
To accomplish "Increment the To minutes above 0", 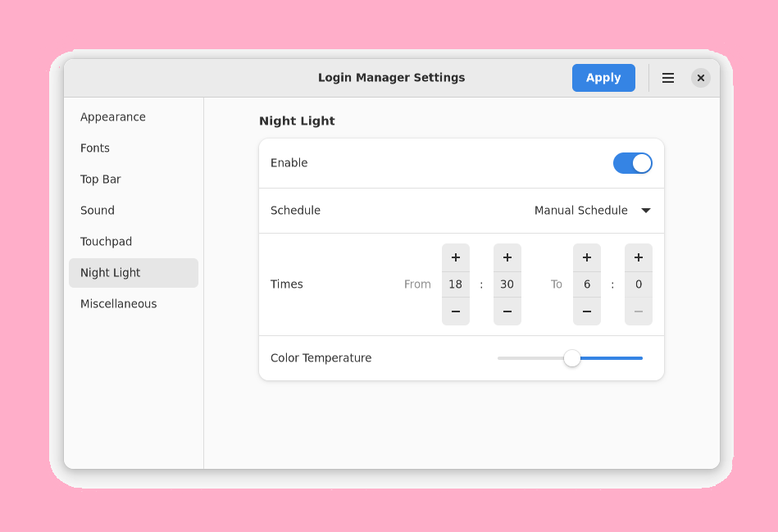I will click(638, 257).
